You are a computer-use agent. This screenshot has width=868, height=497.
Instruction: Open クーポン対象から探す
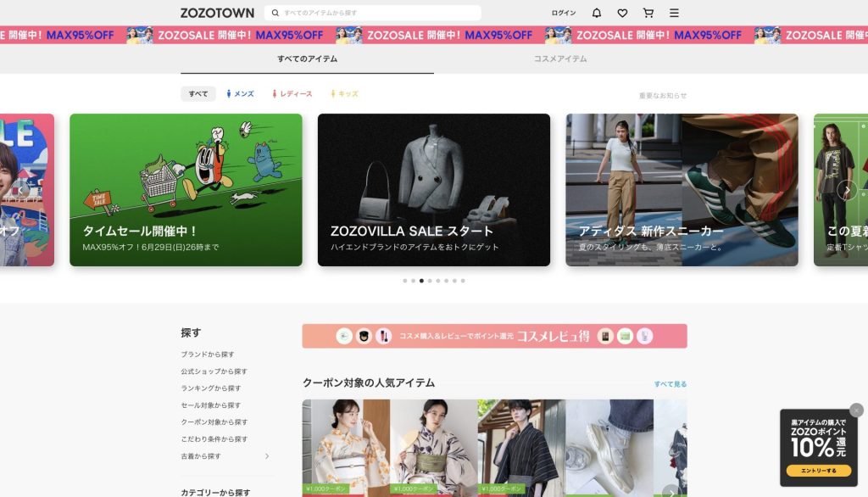(214, 422)
